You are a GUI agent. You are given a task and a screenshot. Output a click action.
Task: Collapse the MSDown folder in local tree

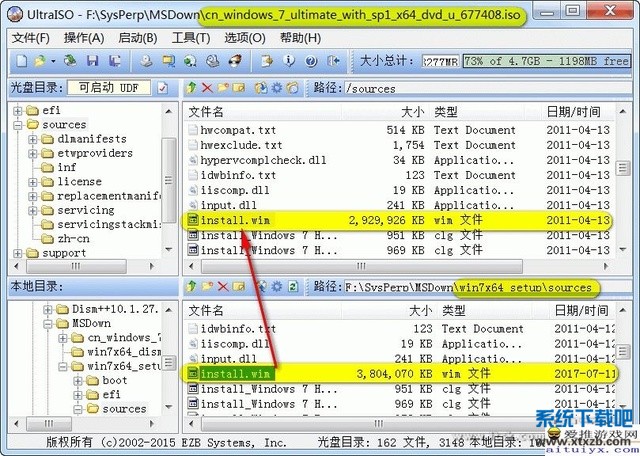point(48,324)
